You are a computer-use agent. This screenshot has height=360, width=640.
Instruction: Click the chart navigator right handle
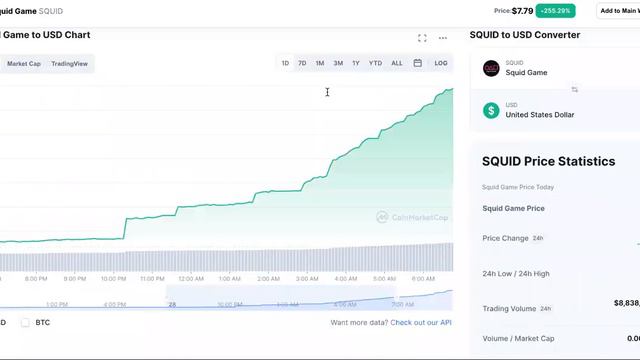[396, 297]
